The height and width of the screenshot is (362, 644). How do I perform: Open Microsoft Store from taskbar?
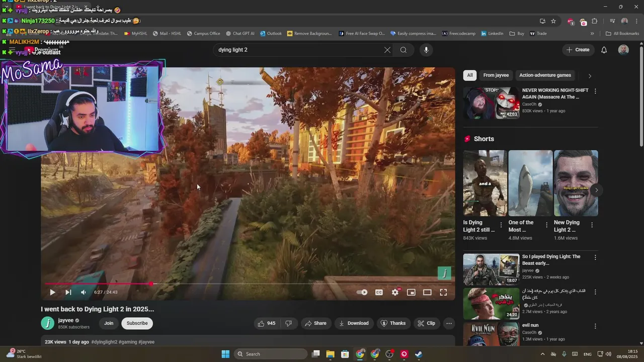pyautogui.click(x=345, y=354)
